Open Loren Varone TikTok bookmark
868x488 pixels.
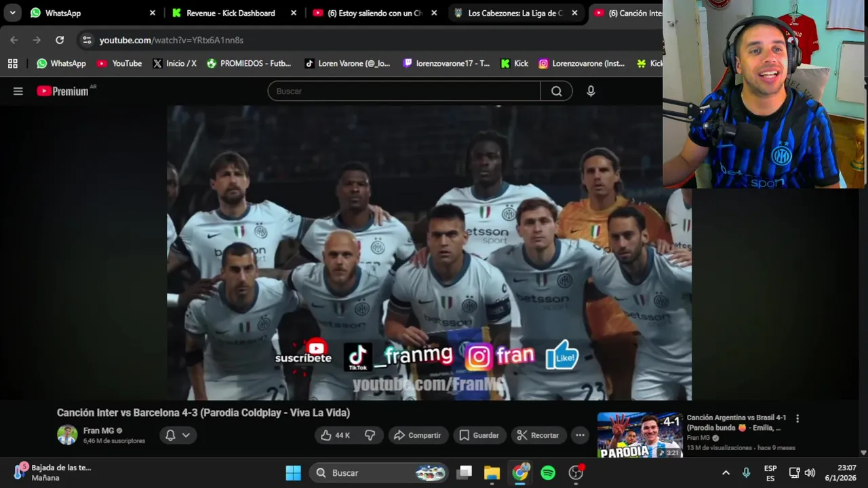[347, 63]
